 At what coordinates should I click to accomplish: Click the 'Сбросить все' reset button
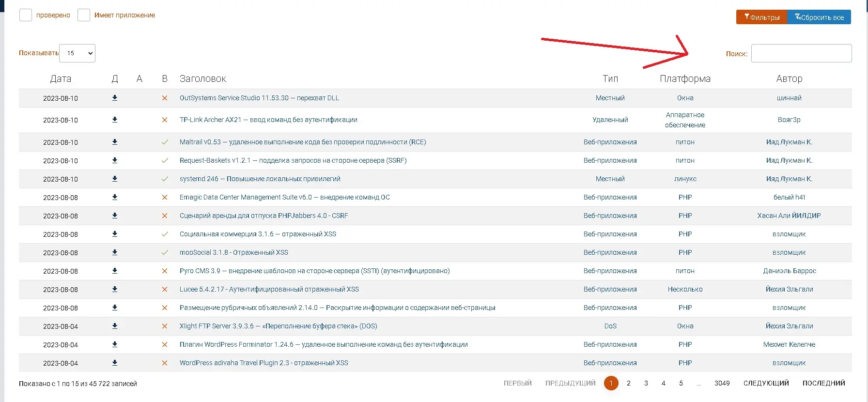click(819, 17)
